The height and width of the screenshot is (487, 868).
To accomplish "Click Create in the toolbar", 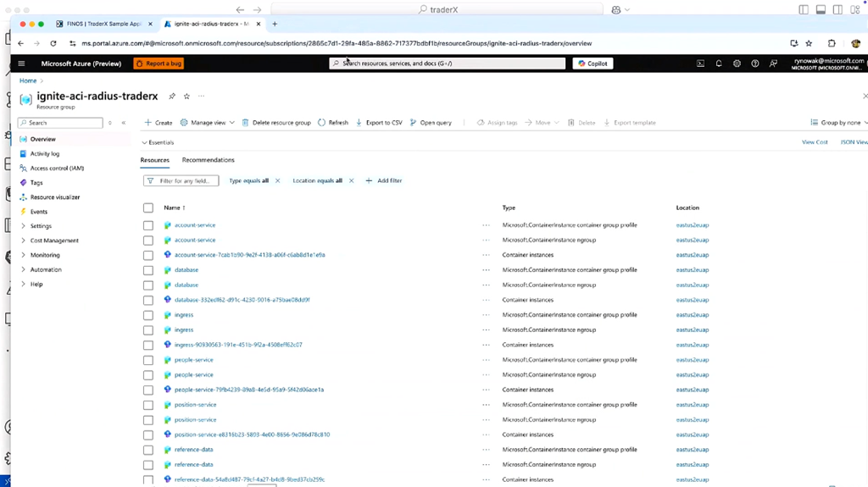I will (x=159, y=123).
